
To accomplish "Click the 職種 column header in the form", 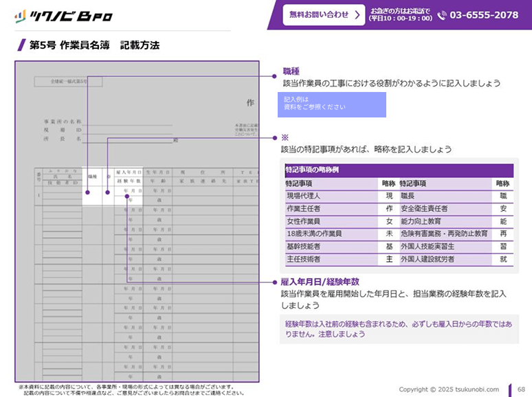I will pyautogui.click(x=92, y=177).
